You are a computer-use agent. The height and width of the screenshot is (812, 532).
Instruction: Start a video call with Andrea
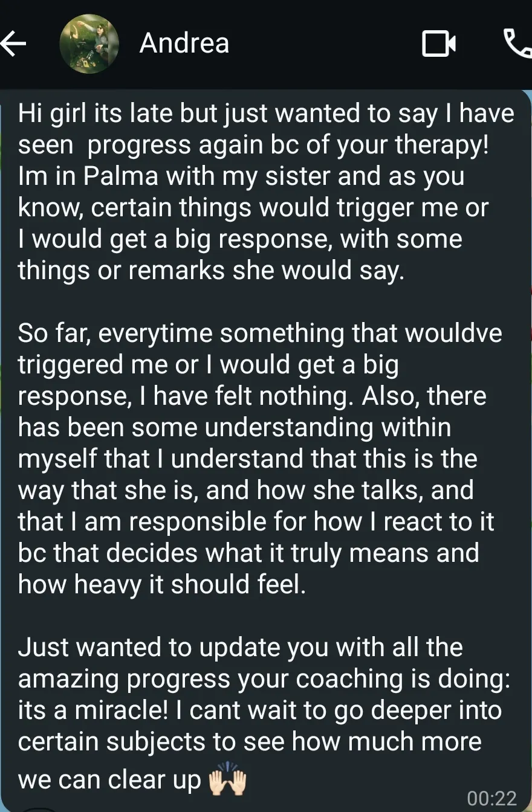[438, 44]
